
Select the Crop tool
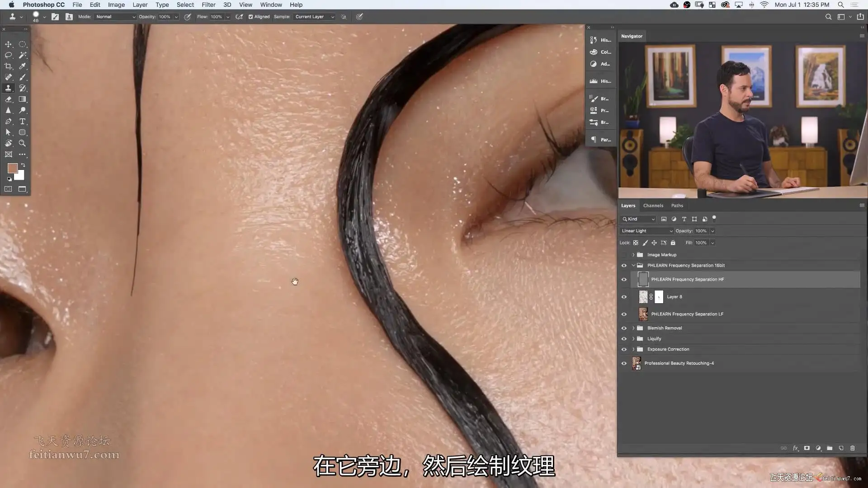[8, 66]
